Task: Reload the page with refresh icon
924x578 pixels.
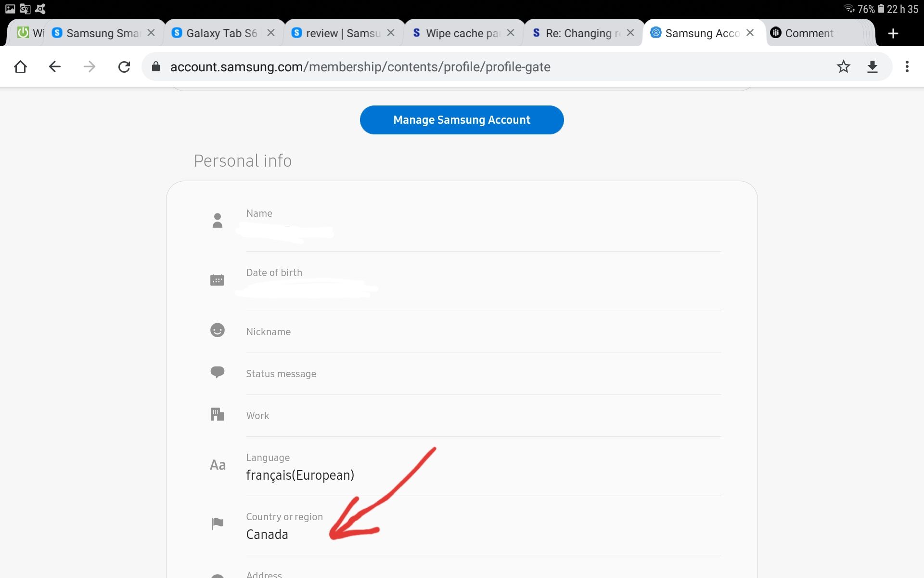Action: [124, 66]
